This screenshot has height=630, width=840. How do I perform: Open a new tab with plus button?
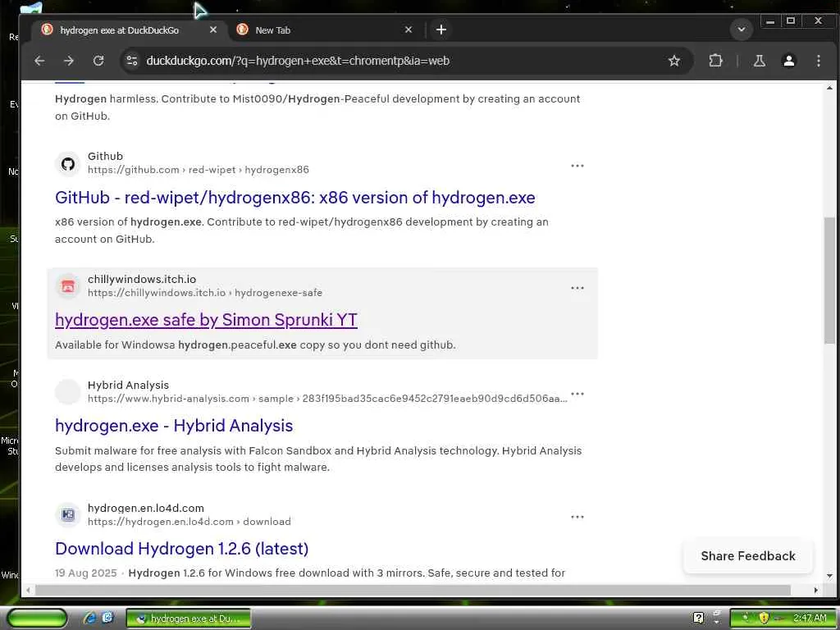pyautogui.click(x=441, y=30)
